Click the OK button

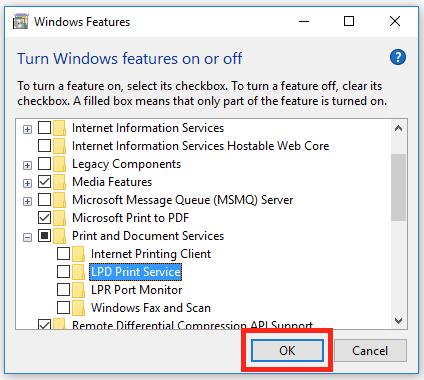tap(287, 350)
